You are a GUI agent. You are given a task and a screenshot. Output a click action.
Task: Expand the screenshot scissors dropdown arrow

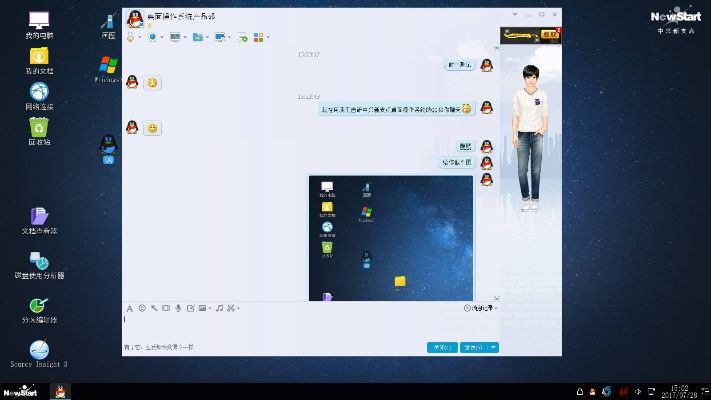tap(238, 308)
